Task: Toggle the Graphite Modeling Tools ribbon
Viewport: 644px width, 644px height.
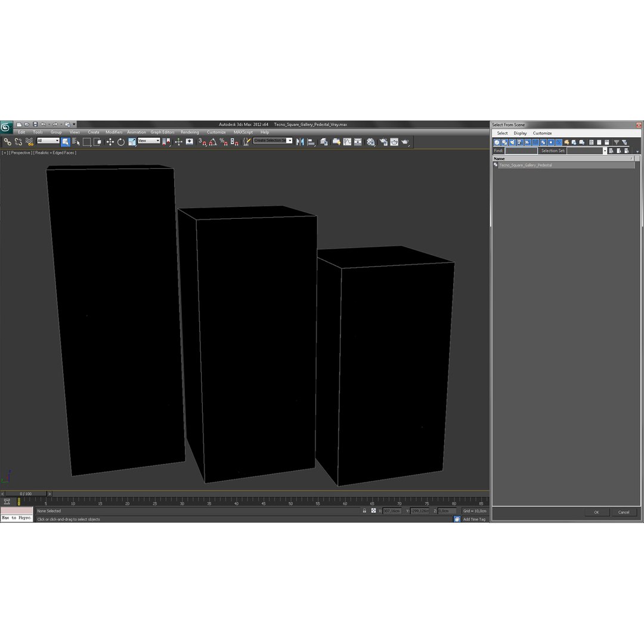Action: (x=336, y=142)
